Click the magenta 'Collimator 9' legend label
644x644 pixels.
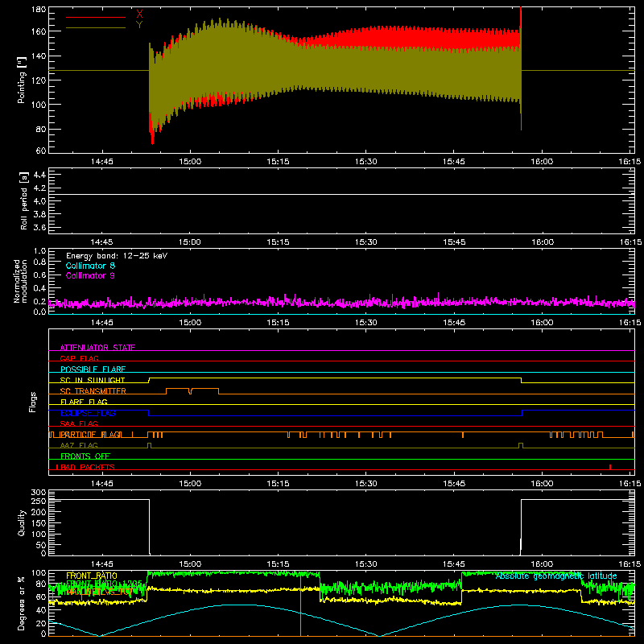90,275
